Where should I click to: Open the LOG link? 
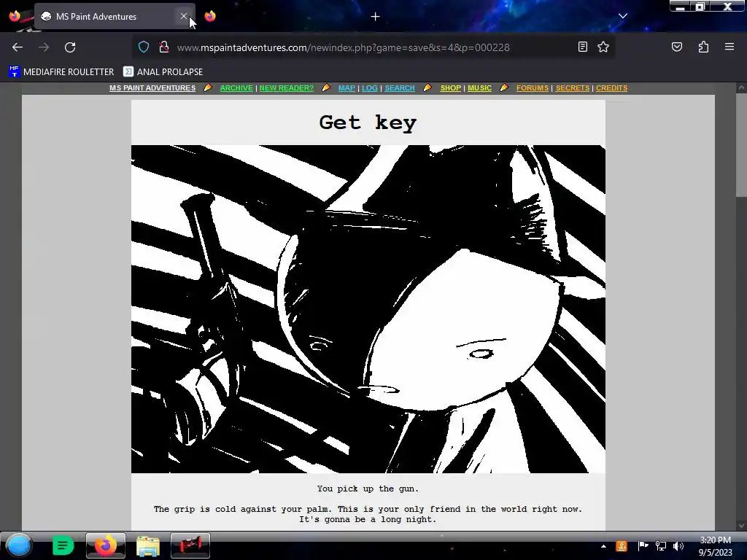coord(370,88)
